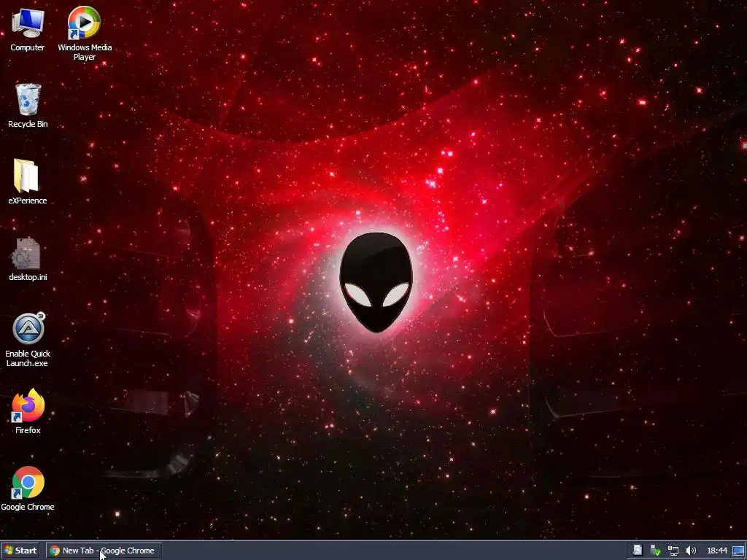Open the green checkmark tray icon

click(656, 551)
